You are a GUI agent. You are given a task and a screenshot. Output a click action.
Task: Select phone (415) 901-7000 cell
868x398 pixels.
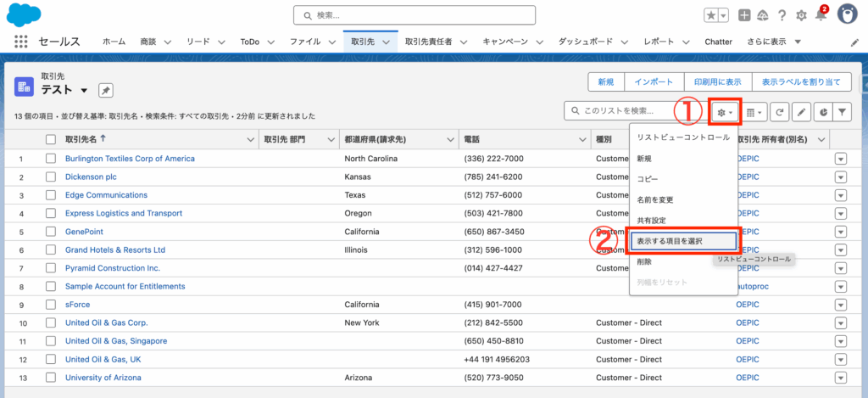pyautogui.click(x=492, y=305)
